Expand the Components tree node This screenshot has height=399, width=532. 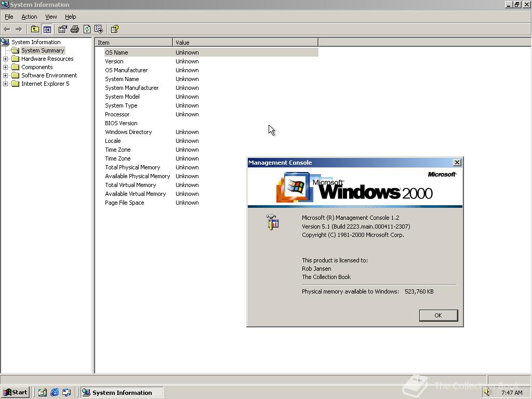5,67
